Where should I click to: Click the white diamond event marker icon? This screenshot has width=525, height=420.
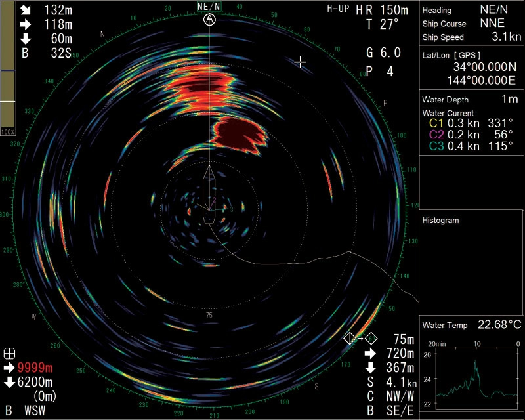tap(350, 339)
